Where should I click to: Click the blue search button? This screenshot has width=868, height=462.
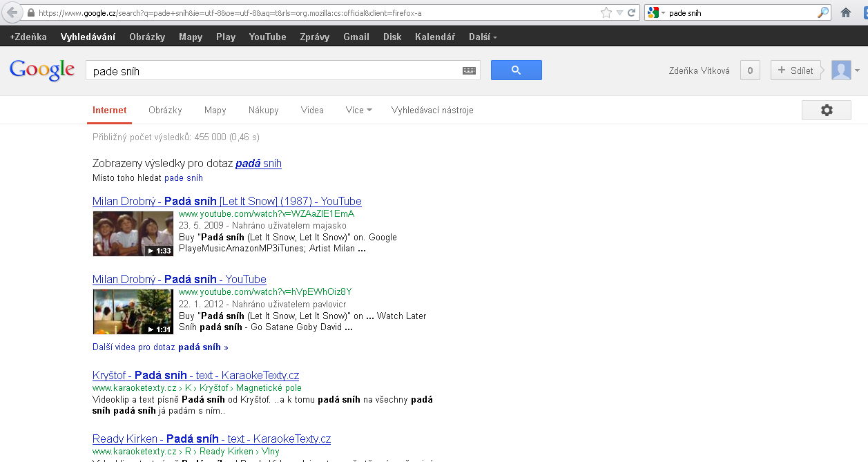(517, 70)
